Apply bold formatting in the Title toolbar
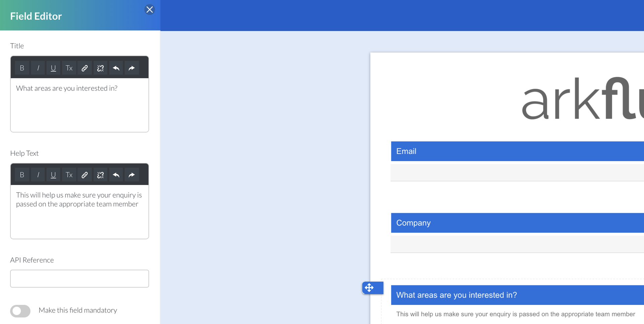 22,67
